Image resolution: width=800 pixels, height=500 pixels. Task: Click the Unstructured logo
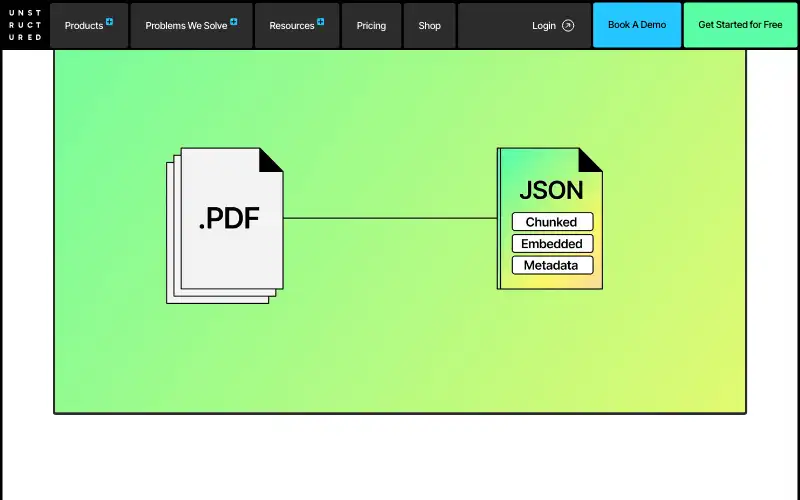25,25
